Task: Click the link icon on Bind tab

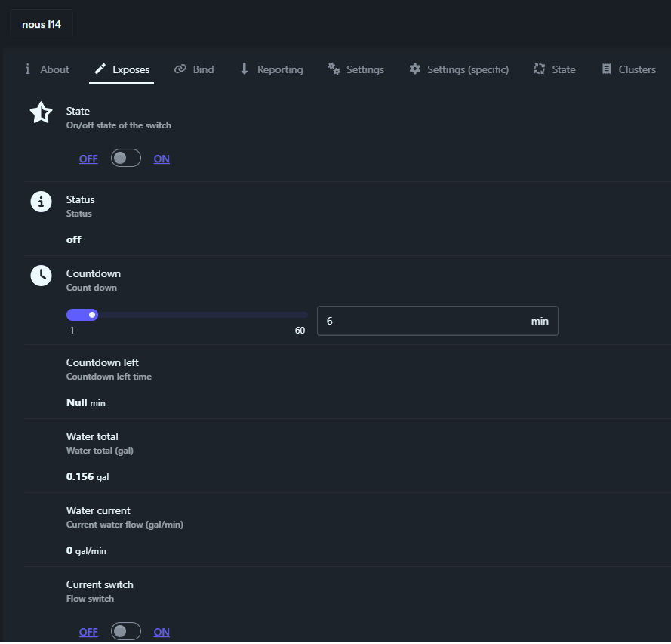Action: (x=180, y=69)
